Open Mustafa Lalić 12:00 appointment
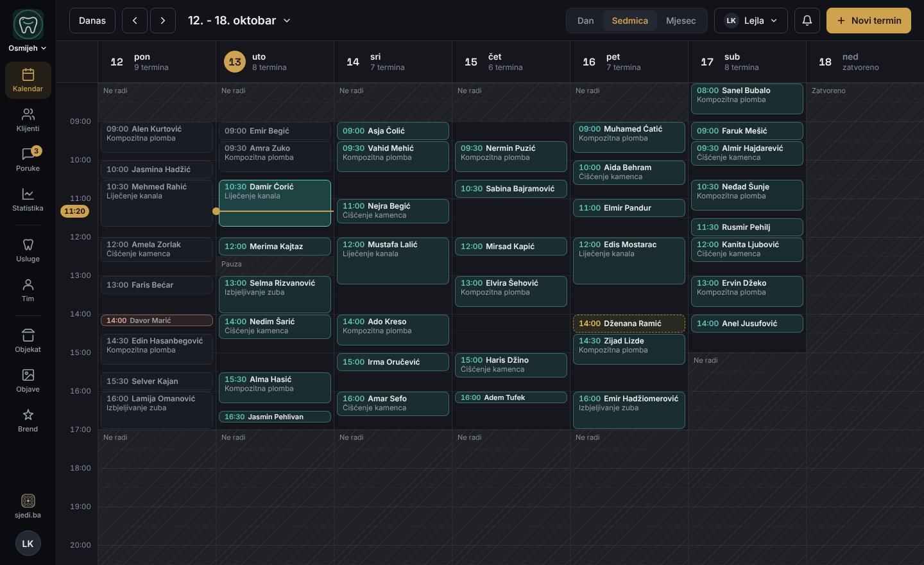924x565 pixels. [393, 261]
